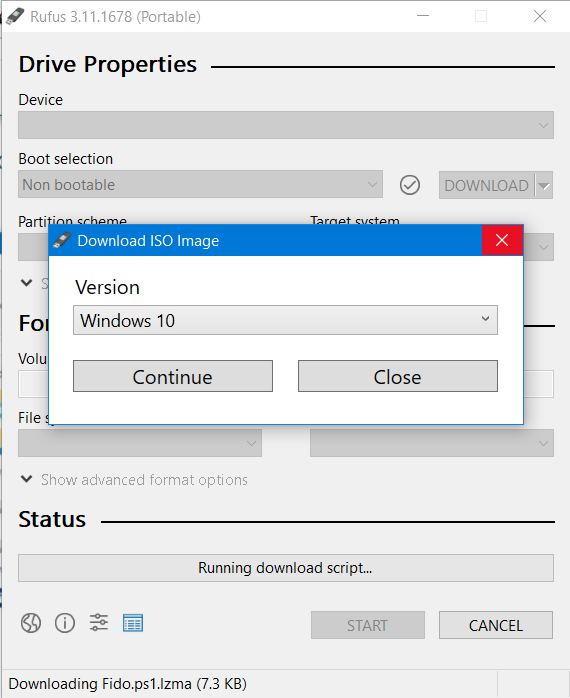Open the Version dropdown showing Windows 10
570x698 pixels.
[285, 320]
